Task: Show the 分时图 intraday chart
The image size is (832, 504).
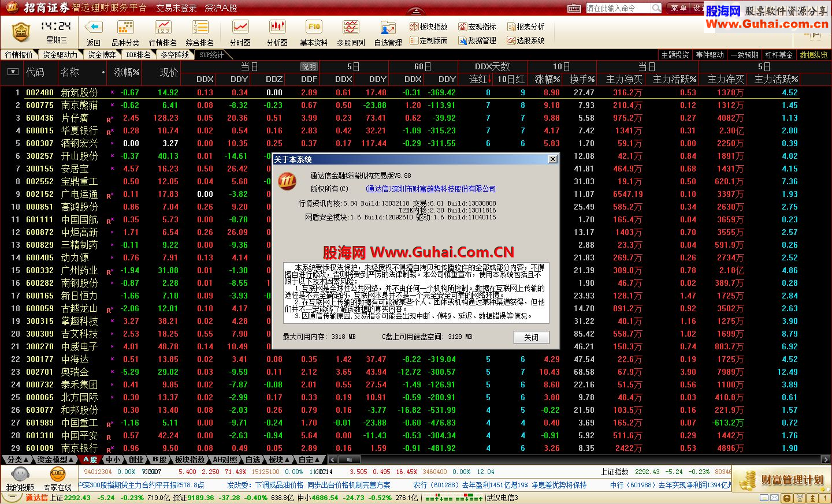Action: click(x=240, y=28)
